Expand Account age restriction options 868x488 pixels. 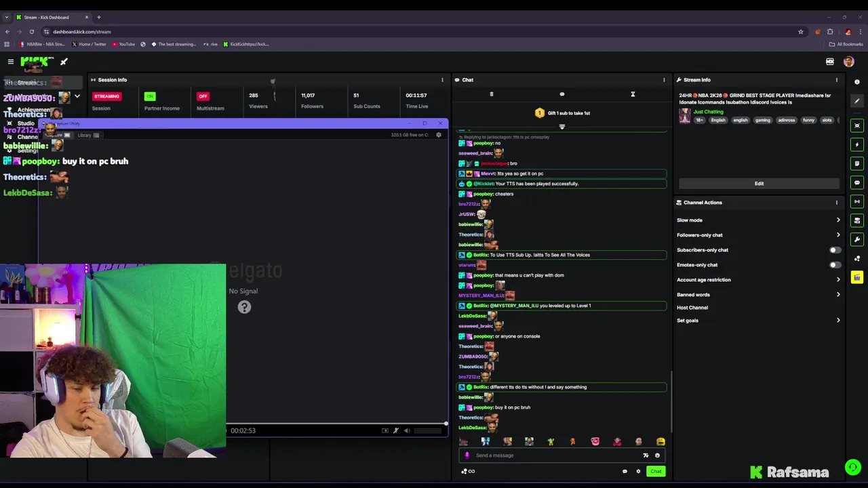pyautogui.click(x=838, y=280)
